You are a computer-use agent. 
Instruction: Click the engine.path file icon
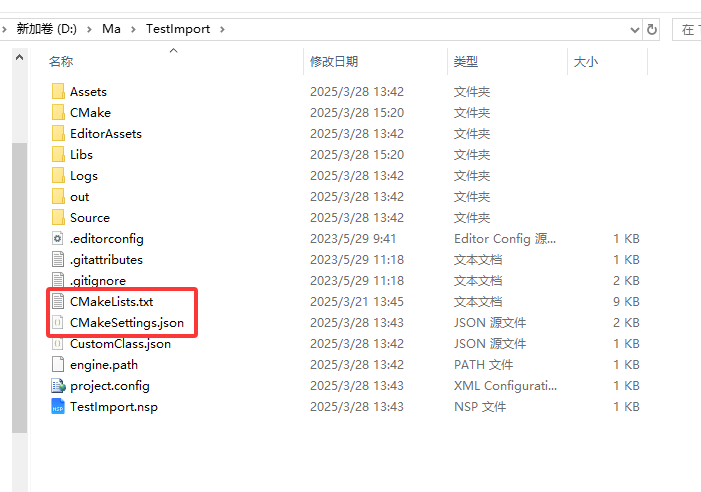pyautogui.click(x=58, y=365)
